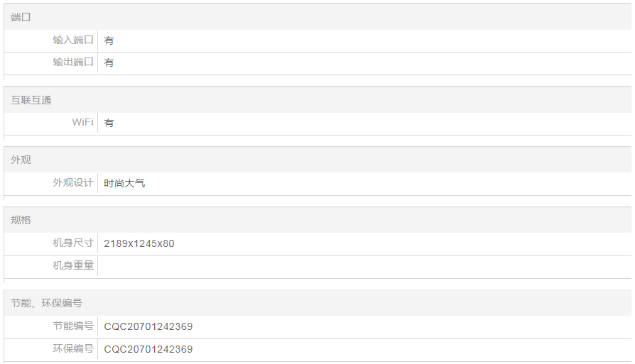Click the 互联互通 section header

point(31,100)
